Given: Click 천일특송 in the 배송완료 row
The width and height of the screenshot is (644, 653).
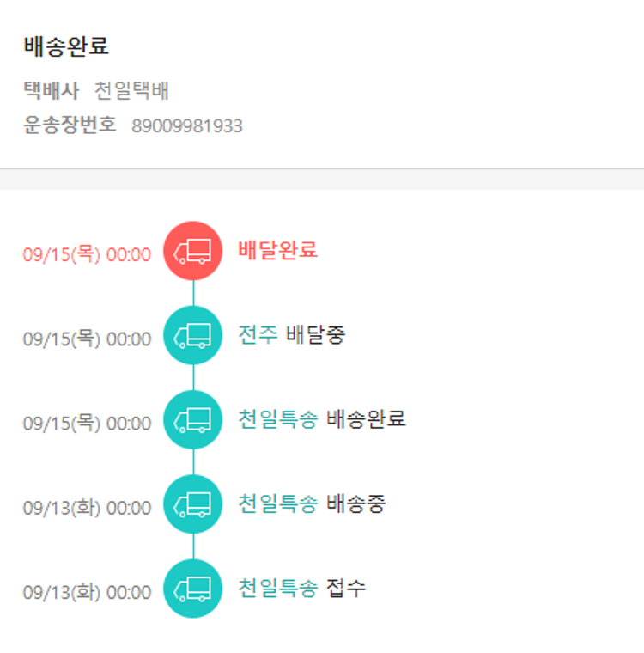Looking at the screenshot, I should pos(277,419).
